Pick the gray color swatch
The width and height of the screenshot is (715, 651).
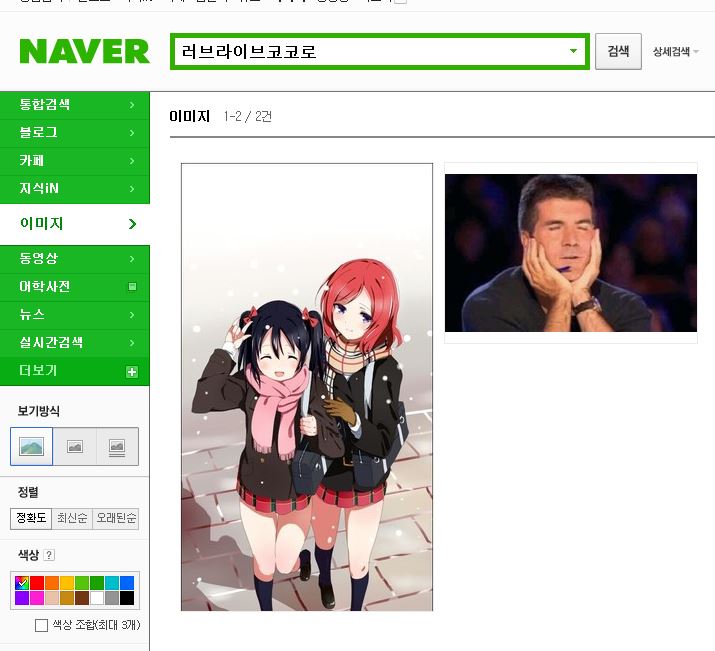[x=112, y=598]
